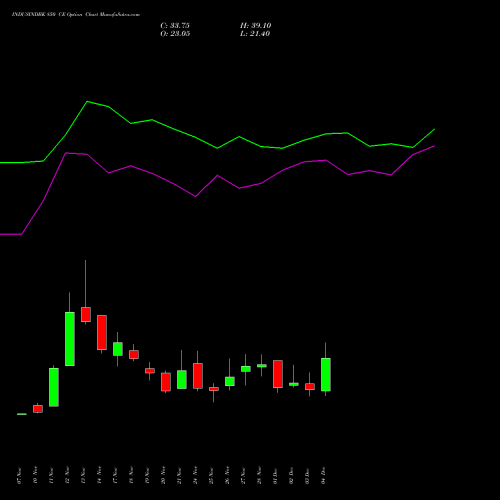500x500 pixels.
Task: Click the 14 Nov date label
Action: (99, 476)
